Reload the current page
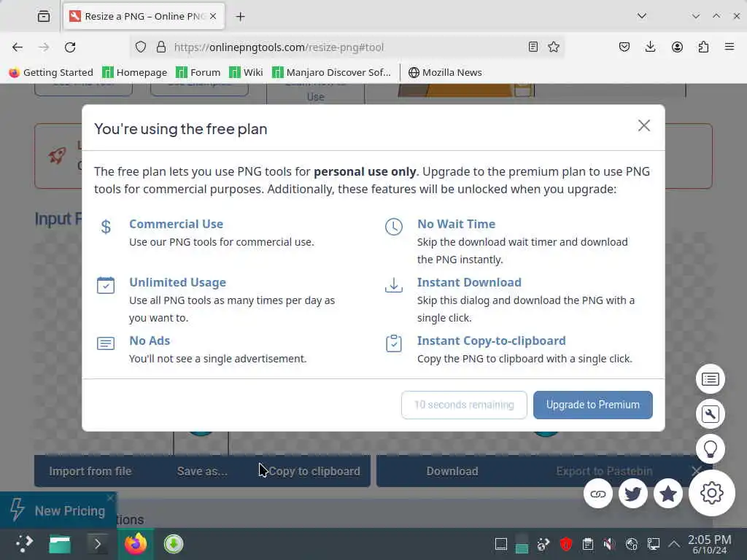Screen dimensions: 747x560 click(70, 47)
